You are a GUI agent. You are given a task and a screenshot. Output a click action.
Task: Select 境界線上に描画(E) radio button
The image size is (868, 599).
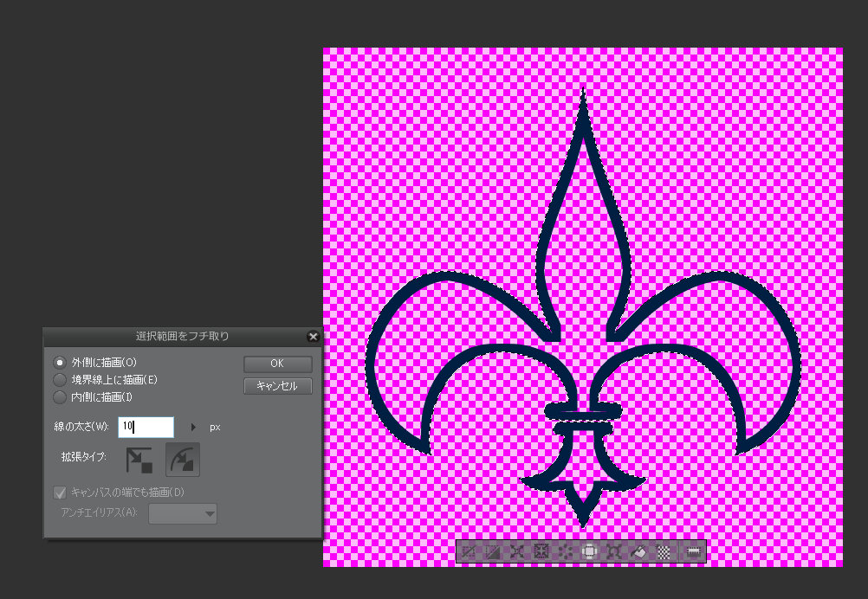60,380
